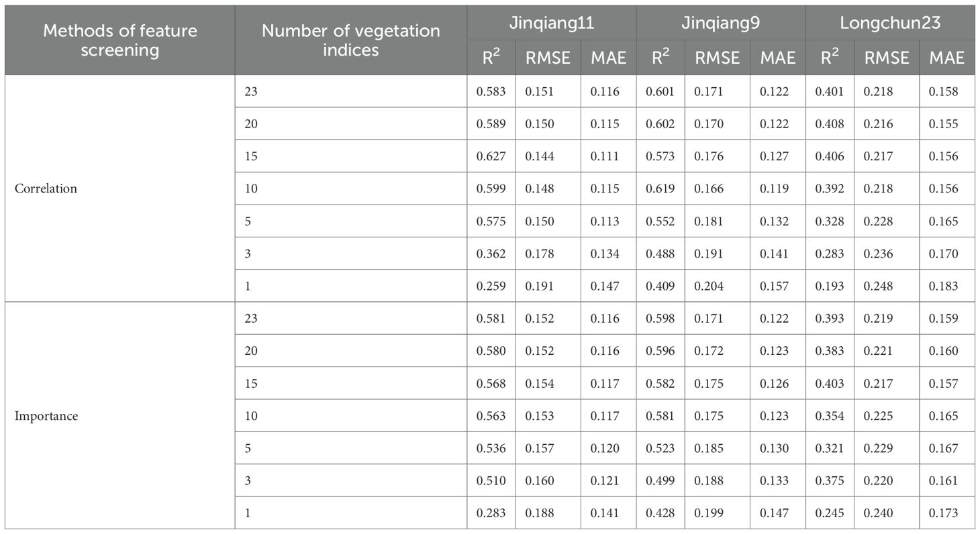Click the cell with value 0.193
This screenshot has height=534, width=980.
point(830,286)
